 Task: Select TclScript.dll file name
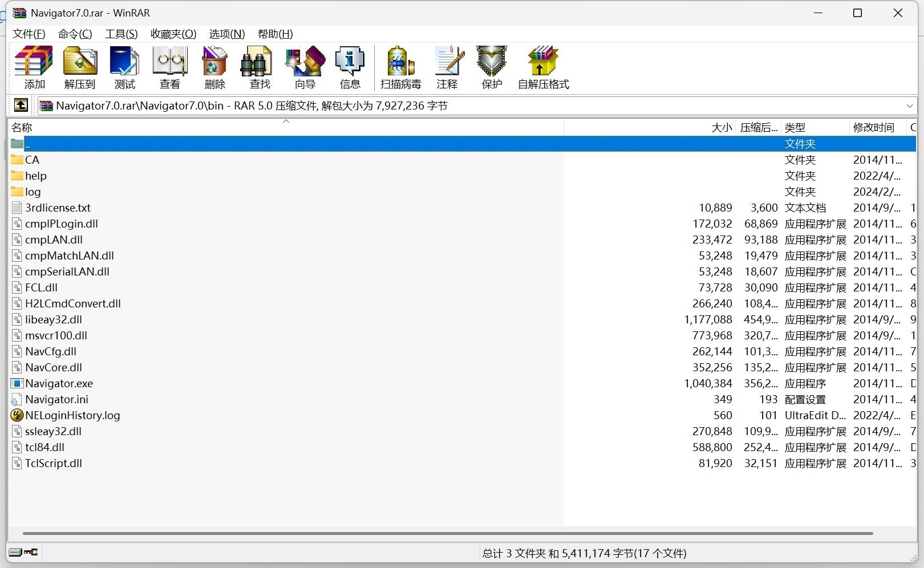[x=54, y=463]
